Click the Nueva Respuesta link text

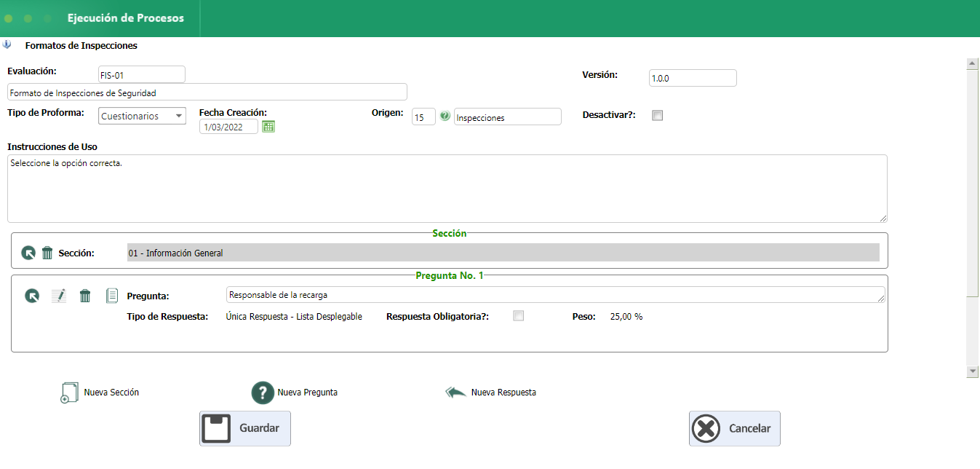pyautogui.click(x=503, y=393)
